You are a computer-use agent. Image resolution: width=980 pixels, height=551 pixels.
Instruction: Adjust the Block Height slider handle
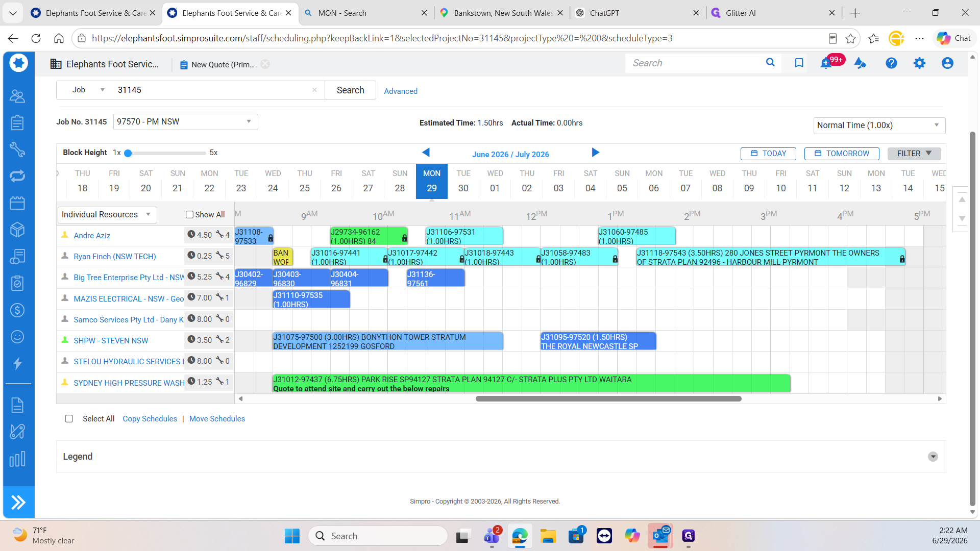(128, 153)
